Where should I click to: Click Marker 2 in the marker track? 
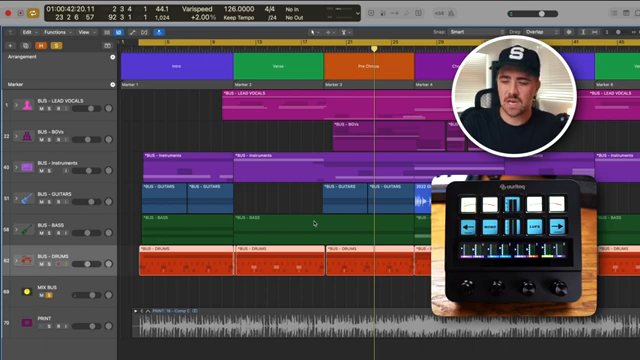pyautogui.click(x=243, y=84)
